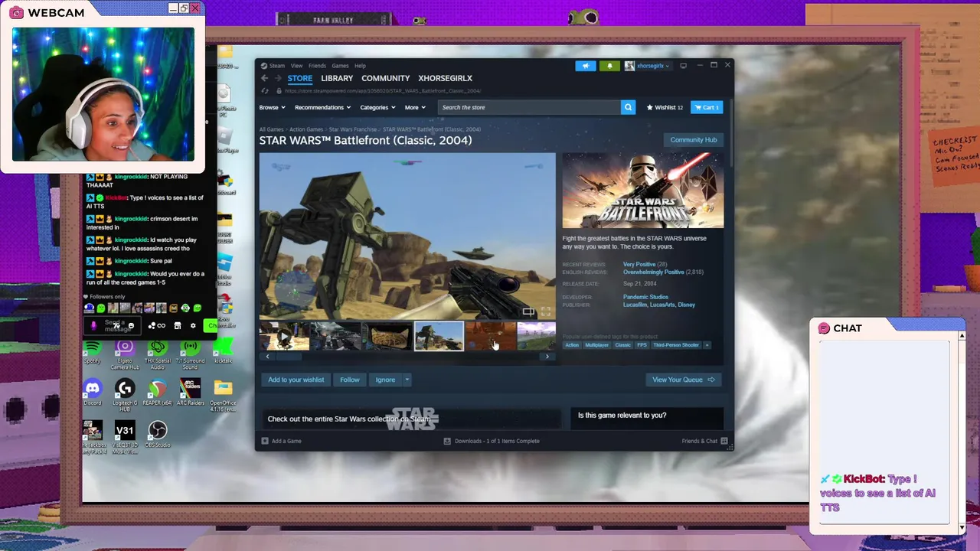980x551 pixels.
Task: Open the Games menu
Action: tap(340, 66)
